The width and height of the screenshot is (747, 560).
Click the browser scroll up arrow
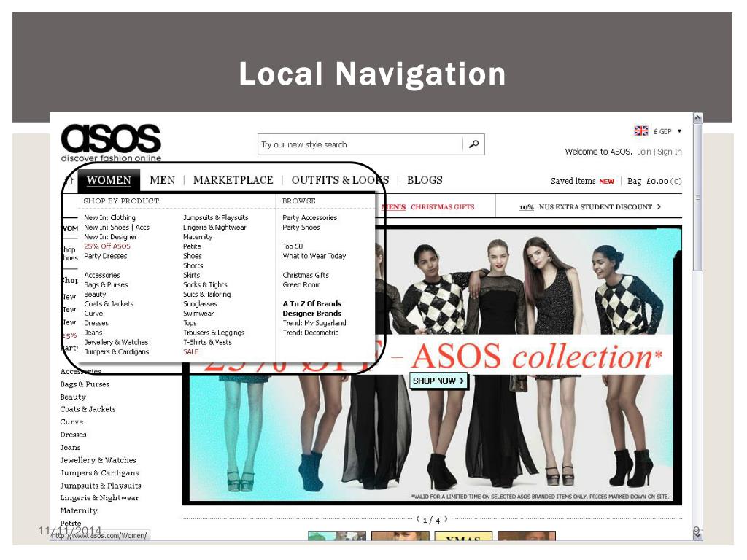point(698,117)
